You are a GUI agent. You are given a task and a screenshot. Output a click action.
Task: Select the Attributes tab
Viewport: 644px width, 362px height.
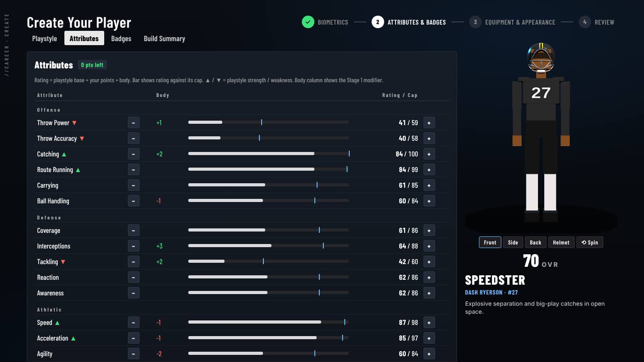pyautogui.click(x=84, y=38)
